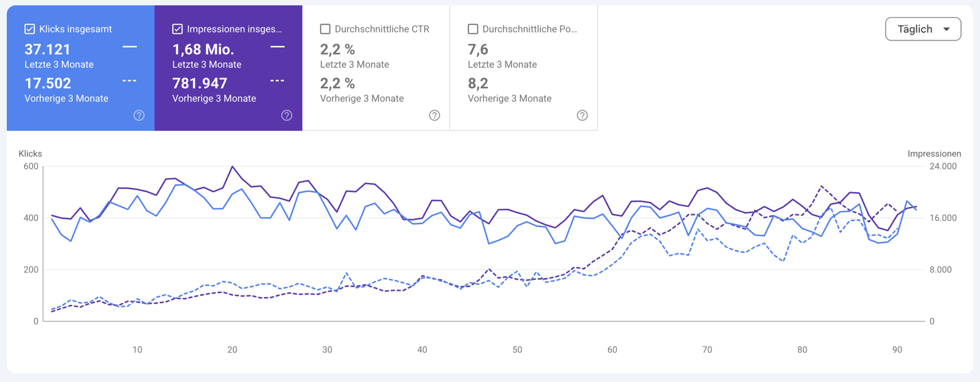Screen dimensions: 980x382
Task: Select the 37.121 clicks value
Action: click(x=47, y=49)
